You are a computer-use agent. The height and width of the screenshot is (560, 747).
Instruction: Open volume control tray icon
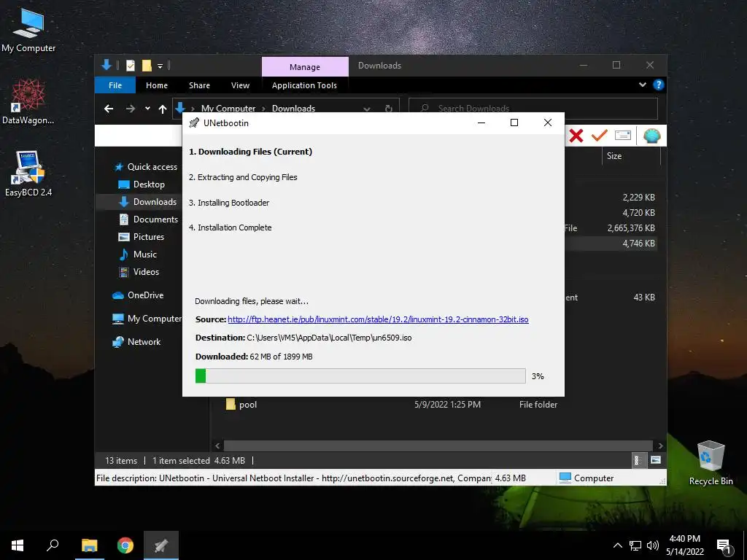point(653,545)
